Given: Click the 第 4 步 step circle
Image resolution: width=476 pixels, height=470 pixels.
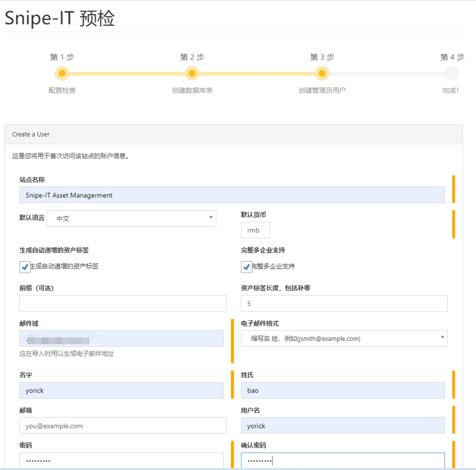Looking at the screenshot, I should click(x=452, y=73).
